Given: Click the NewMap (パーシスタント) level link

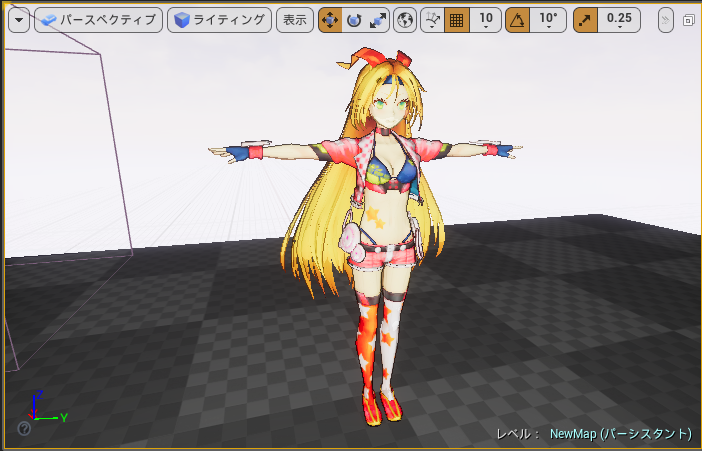Looking at the screenshot, I should coord(621,434).
